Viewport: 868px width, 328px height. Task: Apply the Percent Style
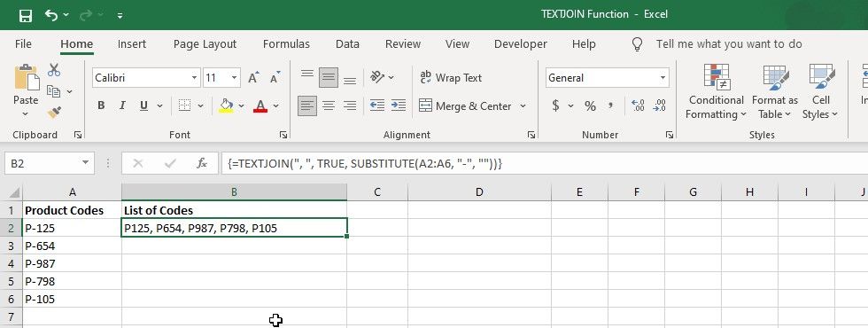[x=591, y=105]
